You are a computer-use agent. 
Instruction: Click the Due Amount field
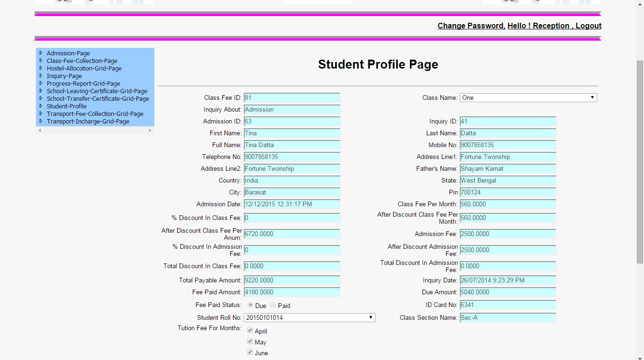[x=508, y=292]
